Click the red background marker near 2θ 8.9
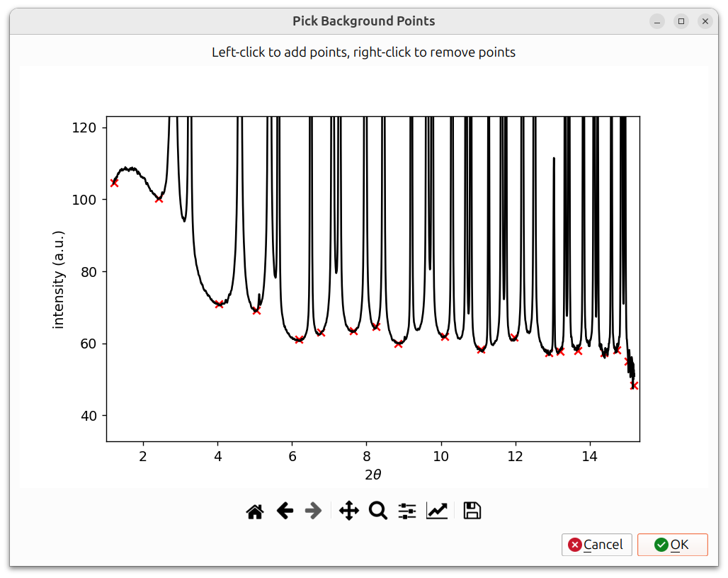Screen dimensions: 728x578 [x=399, y=344]
